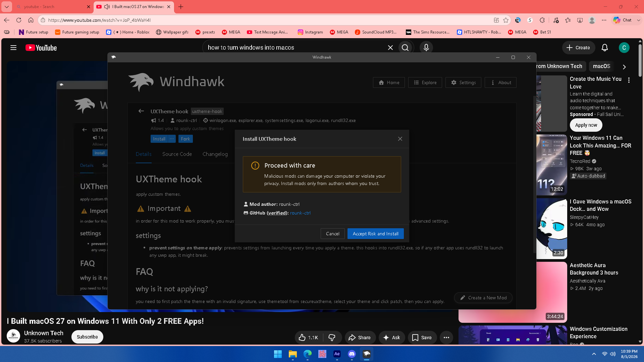The image size is (644, 362).
Task: Open the I Gave Windows a macOS Dock thumbnail
Action: pos(552,229)
